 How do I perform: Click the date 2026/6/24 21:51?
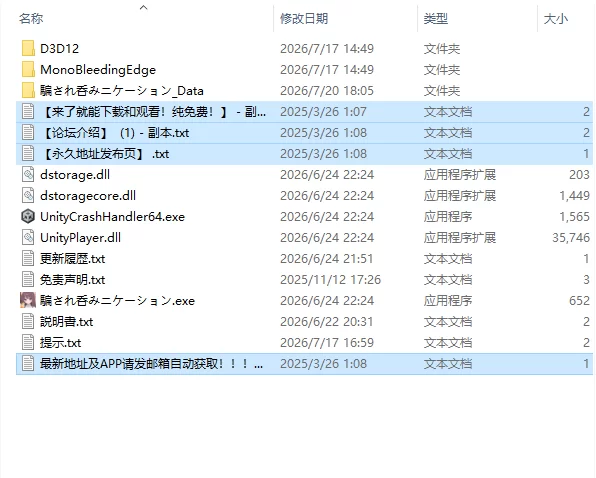pos(327,259)
